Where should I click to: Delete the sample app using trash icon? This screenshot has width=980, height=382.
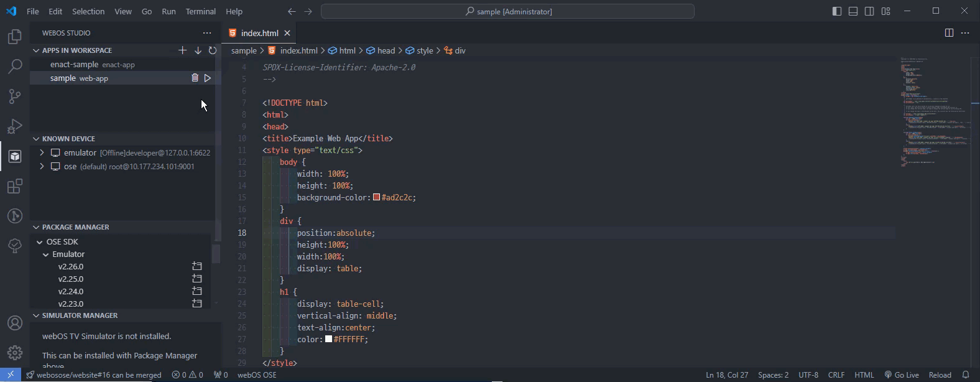195,78
